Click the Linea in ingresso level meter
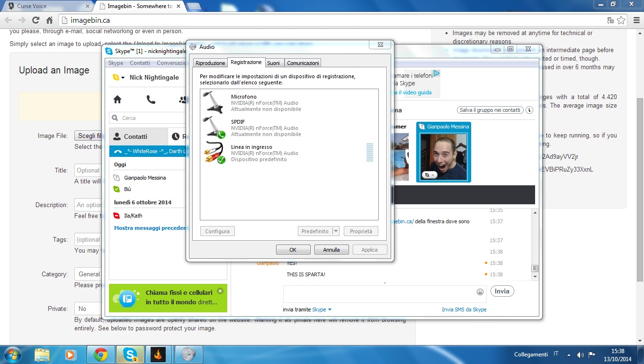 tap(370, 153)
